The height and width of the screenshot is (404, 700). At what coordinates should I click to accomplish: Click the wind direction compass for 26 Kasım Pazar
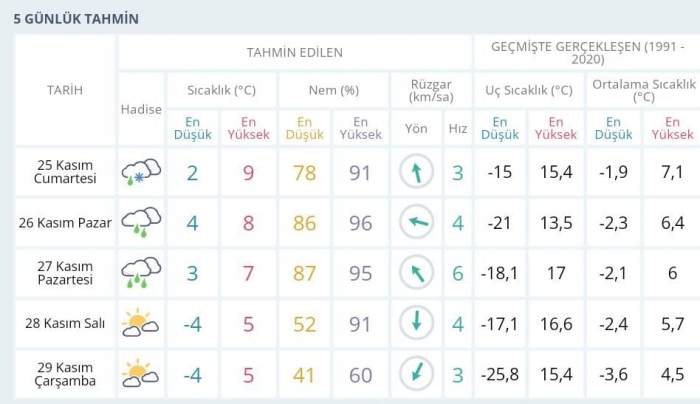pos(416,222)
